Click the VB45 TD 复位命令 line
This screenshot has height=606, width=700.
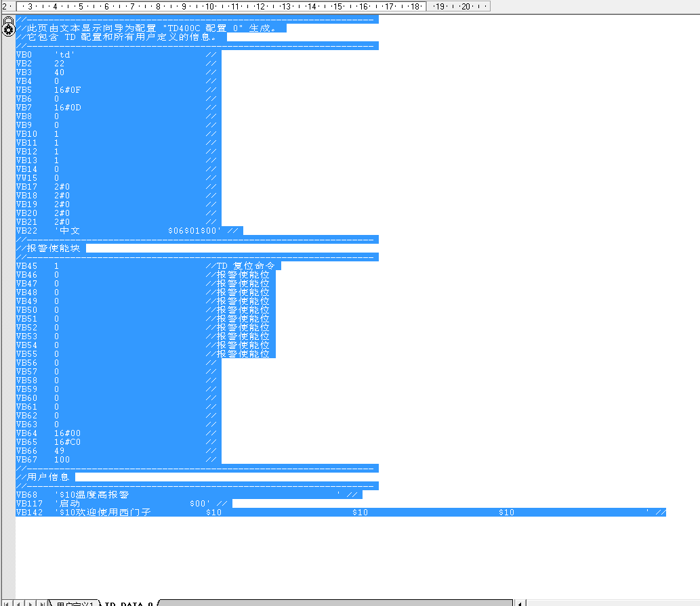(x=148, y=266)
